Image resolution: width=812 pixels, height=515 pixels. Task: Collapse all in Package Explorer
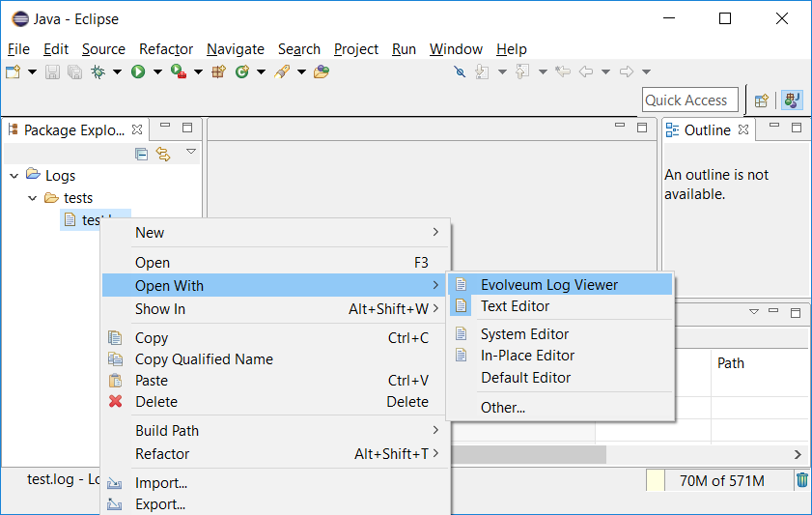click(142, 154)
